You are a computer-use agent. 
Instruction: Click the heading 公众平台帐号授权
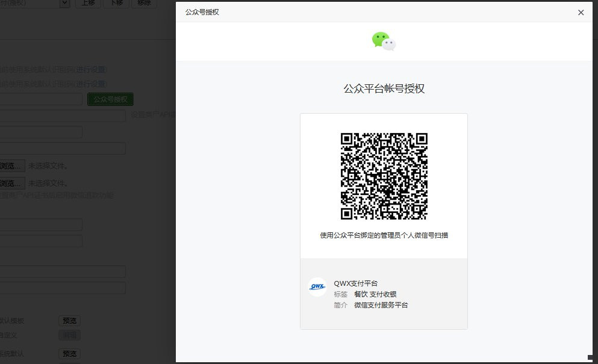click(x=384, y=89)
